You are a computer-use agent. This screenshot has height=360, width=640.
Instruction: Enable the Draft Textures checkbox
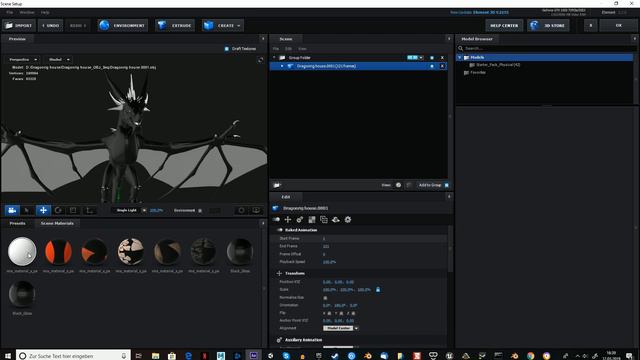pyautogui.click(x=227, y=49)
